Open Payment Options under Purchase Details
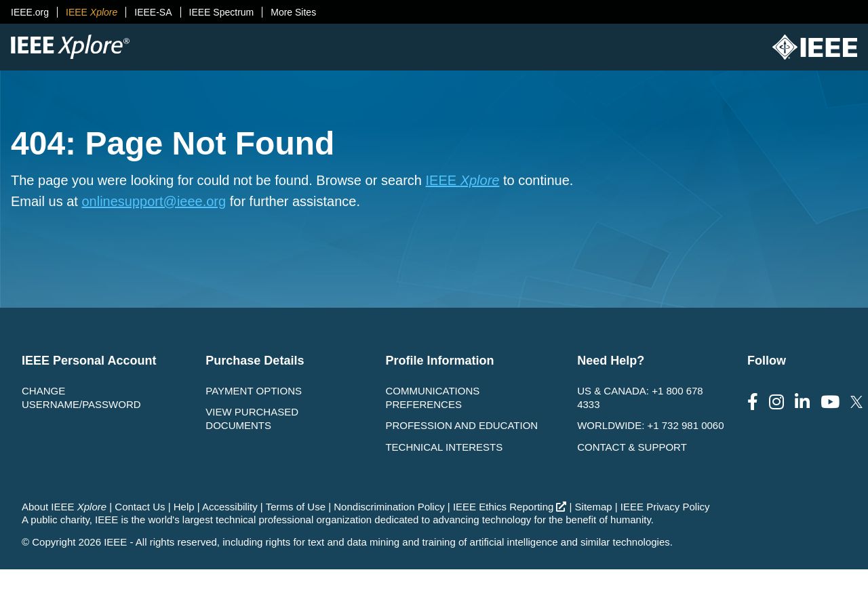The height and width of the screenshot is (610, 868). (x=254, y=391)
